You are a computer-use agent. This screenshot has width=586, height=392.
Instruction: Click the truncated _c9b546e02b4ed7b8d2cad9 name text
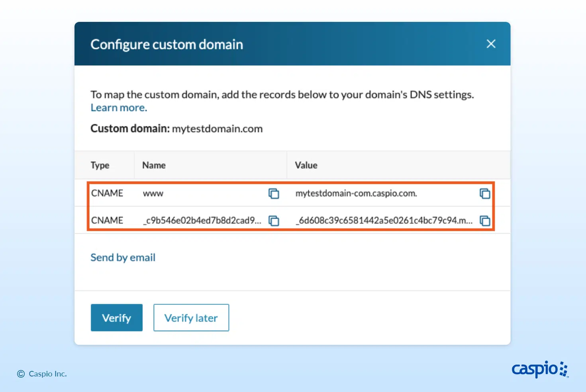(x=202, y=220)
